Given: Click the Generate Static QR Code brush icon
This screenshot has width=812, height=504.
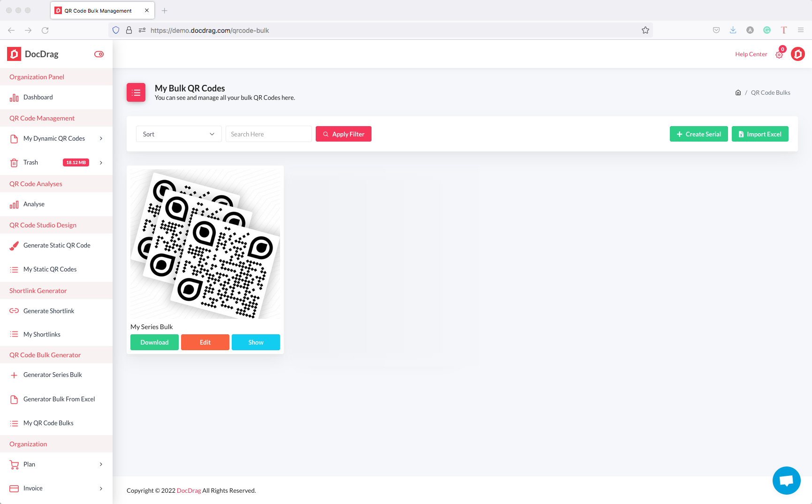Looking at the screenshot, I should coord(14,246).
